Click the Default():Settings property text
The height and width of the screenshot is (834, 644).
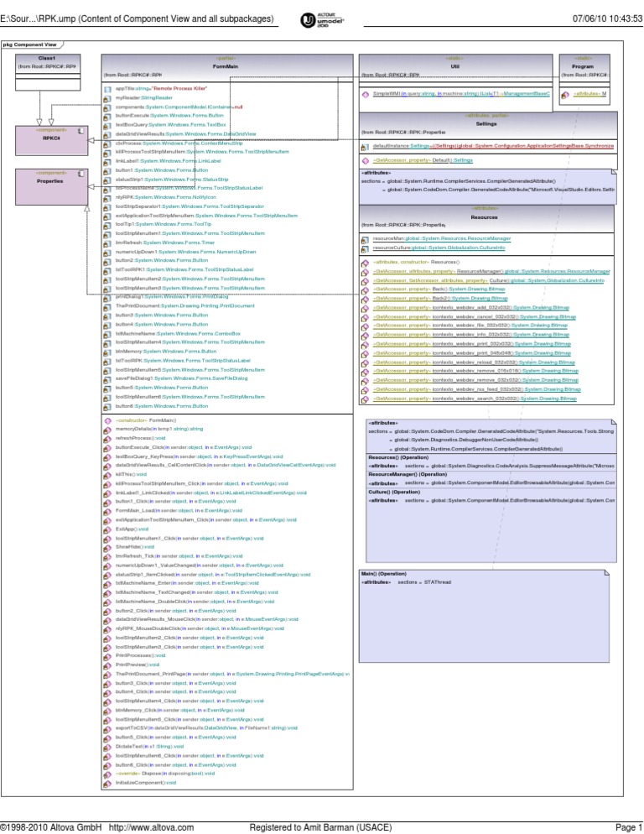pyautogui.click(x=423, y=160)
